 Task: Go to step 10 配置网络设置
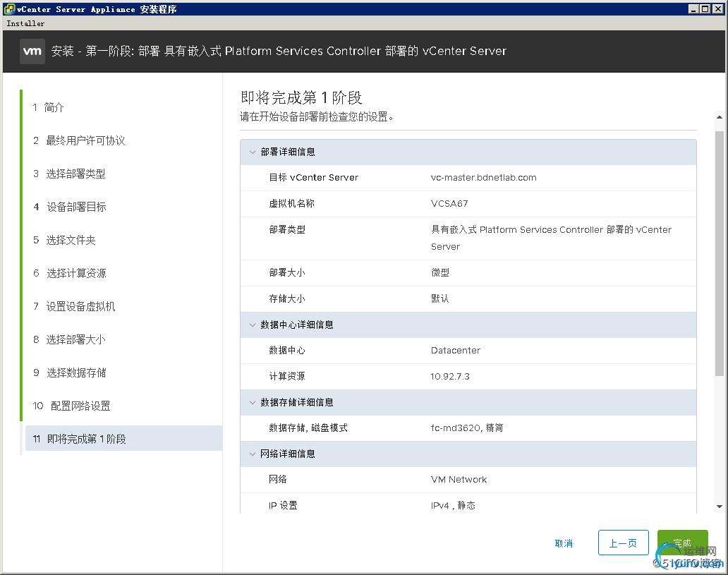[71, 406]
